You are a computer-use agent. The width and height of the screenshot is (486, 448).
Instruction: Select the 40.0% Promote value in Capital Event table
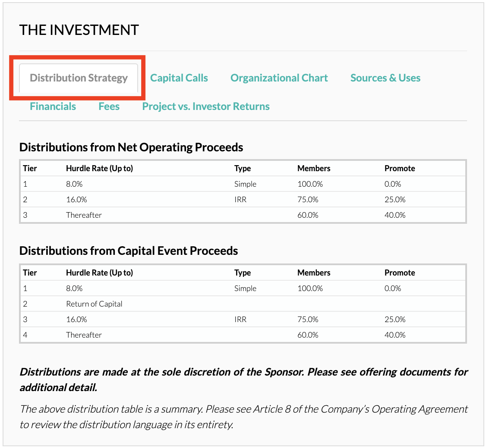[x=395, y=335]
